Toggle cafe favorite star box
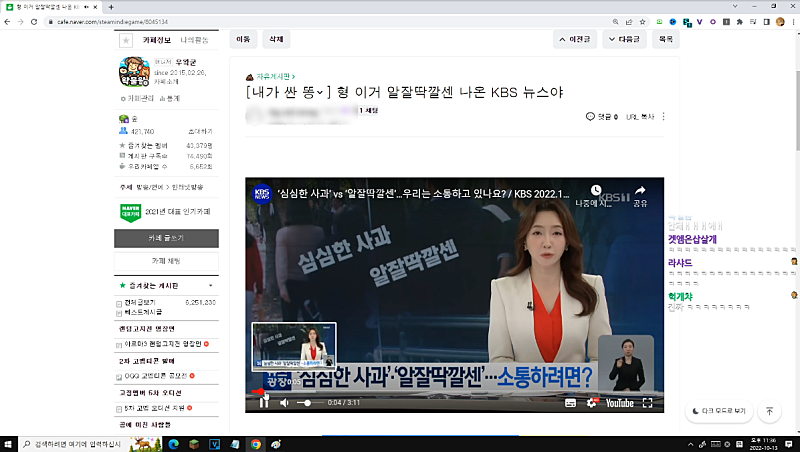The width and height of the screenshot is (800, 452). (x=126, y=40)
